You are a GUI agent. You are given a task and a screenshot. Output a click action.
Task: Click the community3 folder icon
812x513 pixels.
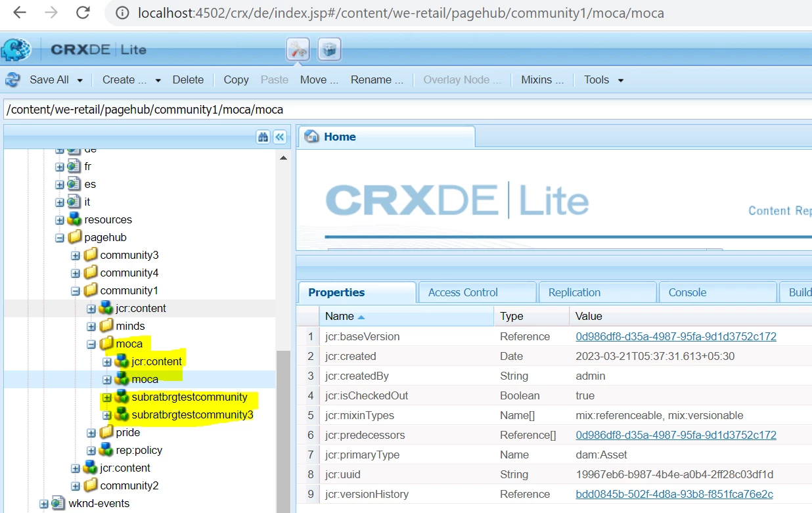(90, 255)
